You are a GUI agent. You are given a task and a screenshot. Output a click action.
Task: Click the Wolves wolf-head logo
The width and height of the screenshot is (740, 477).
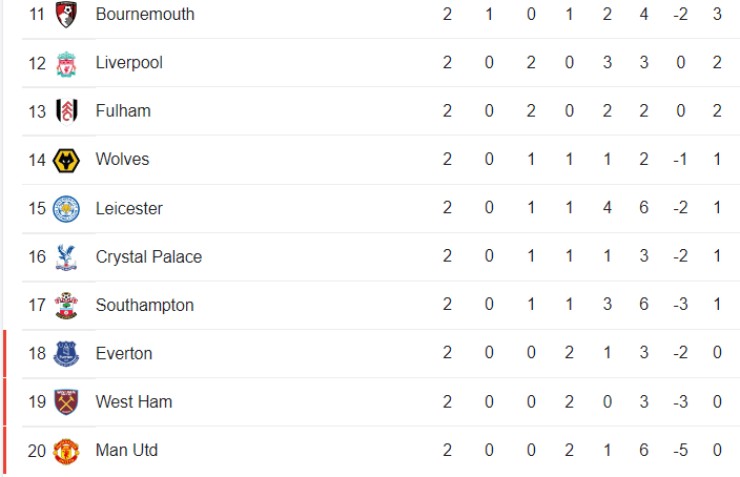[66, 160]
